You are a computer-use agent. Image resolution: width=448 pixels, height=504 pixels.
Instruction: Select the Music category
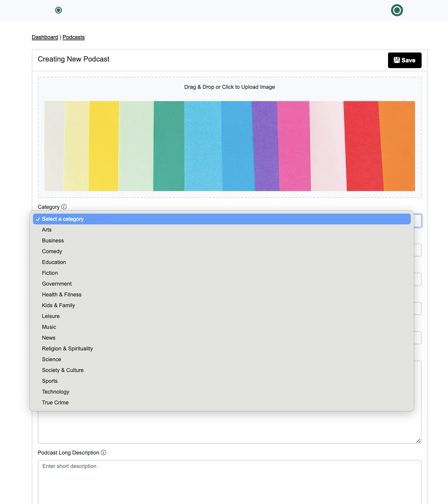click(x=222, y=327)
